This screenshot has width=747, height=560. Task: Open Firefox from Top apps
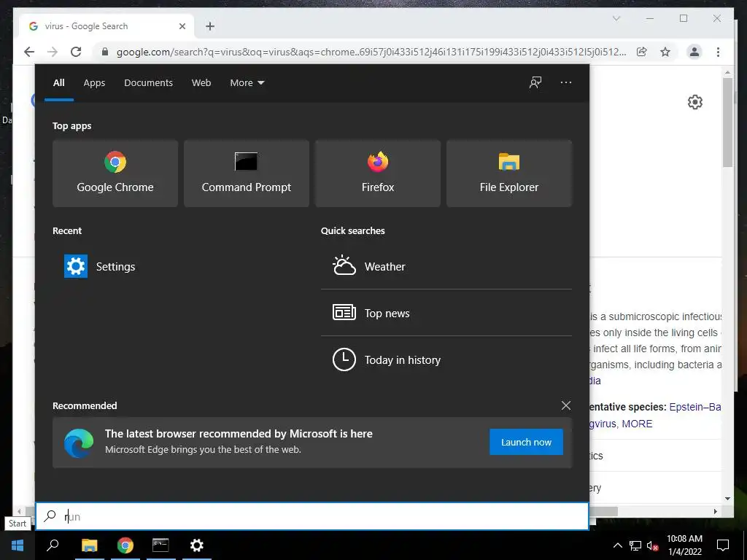tap(378, 174)
